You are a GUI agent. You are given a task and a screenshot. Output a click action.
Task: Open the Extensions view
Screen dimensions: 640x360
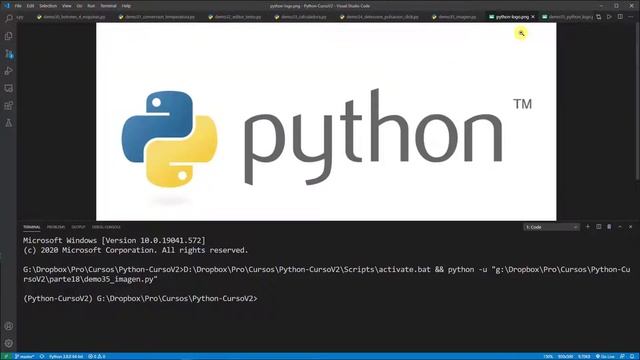pyautogui.click(x=9, y=106)
